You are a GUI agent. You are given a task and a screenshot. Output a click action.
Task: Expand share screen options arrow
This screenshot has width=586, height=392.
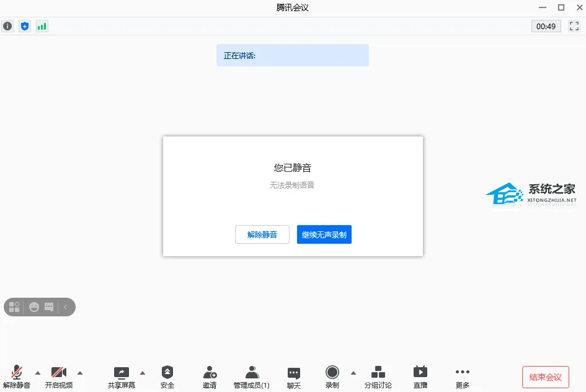(x=143, y=373)
